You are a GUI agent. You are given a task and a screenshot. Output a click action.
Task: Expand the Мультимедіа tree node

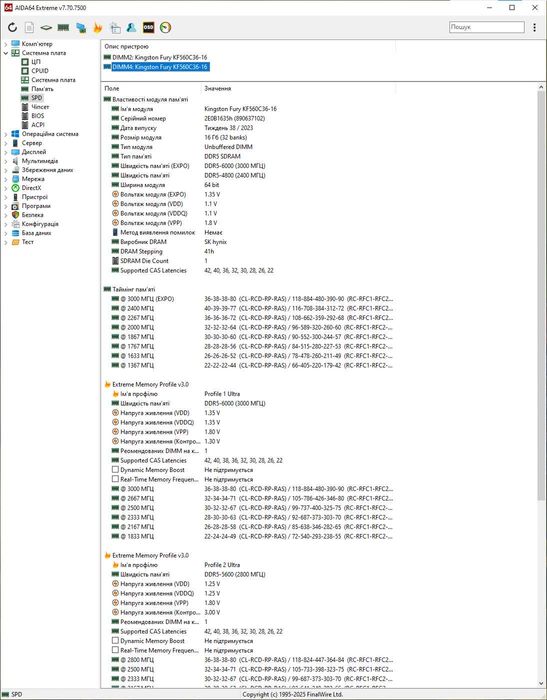click(5, 161)
